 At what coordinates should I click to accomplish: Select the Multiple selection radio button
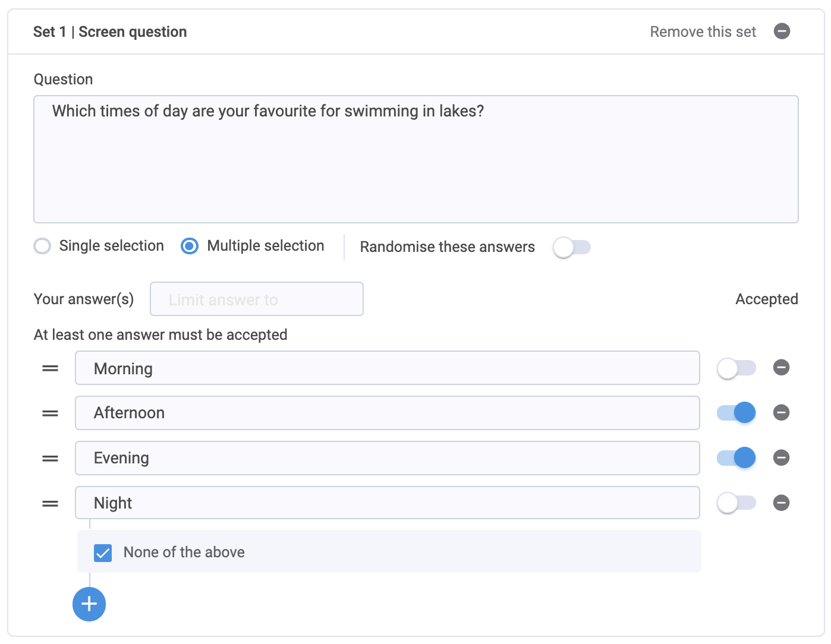(x=190, y=246)
